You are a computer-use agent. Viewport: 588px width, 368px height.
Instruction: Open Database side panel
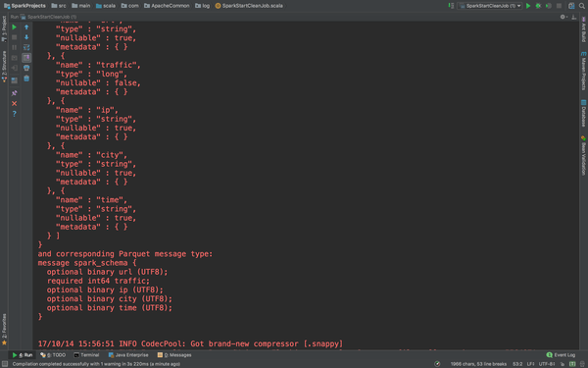click(583, 114)
